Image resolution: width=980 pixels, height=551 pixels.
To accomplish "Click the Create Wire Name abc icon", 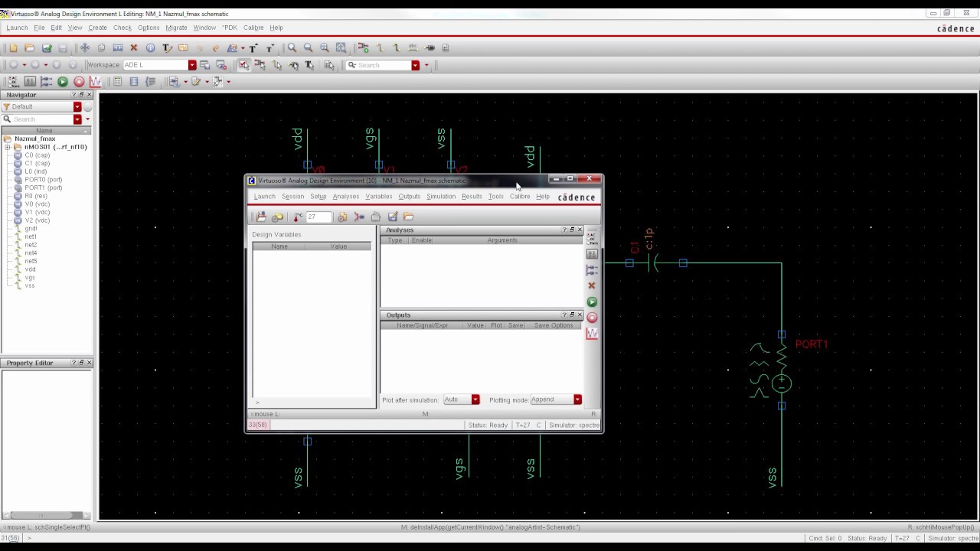I will pos(413,47).
